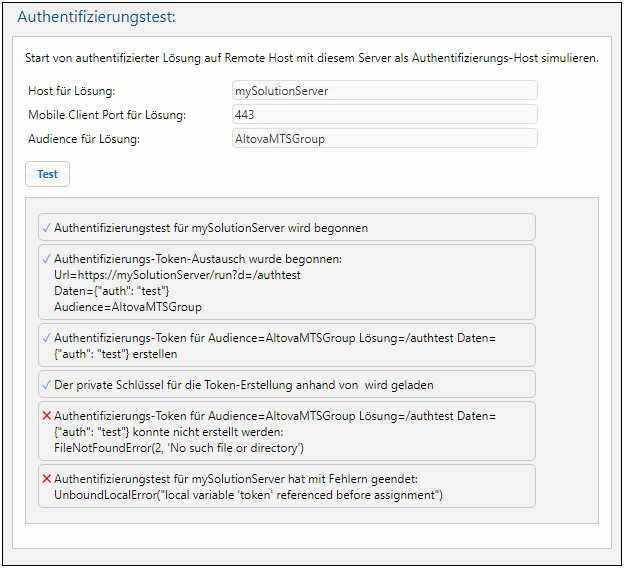Click checkmark icon beside 'Authentifizierungstest wird begonnen' message
Image resolution: width=624 pixels, height=568 pixels.
[x=47, y=228]
